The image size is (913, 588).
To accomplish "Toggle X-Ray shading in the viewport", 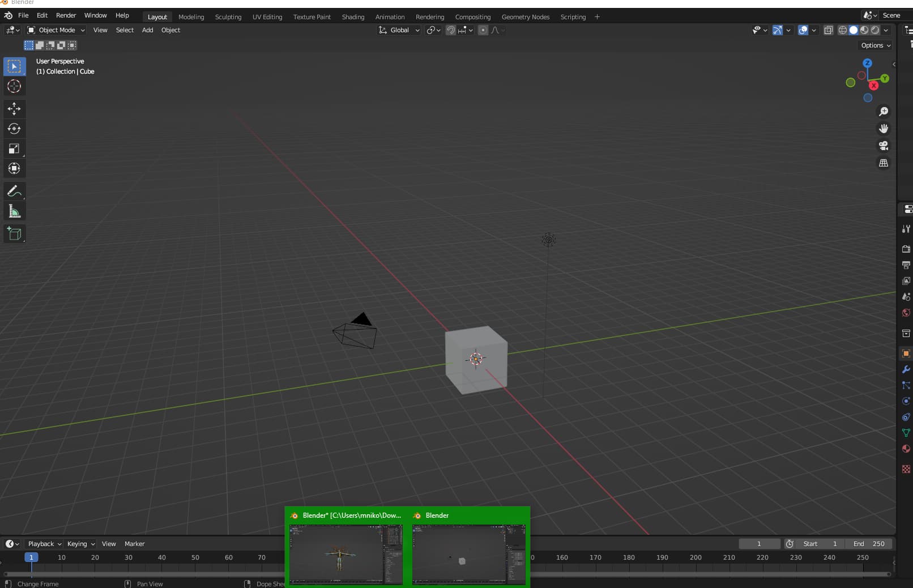I will [x=828, y=30].
